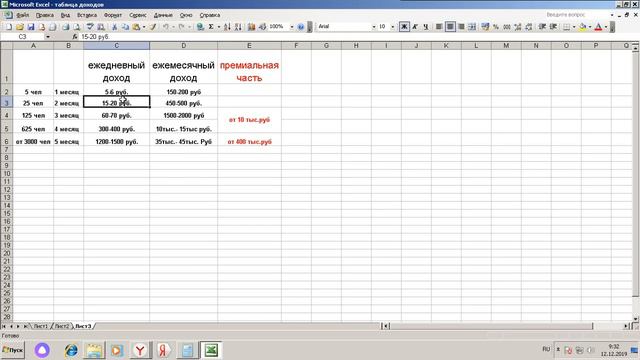
Task: Switch to sheet tab Лист2
Action: tap(62, 326)
